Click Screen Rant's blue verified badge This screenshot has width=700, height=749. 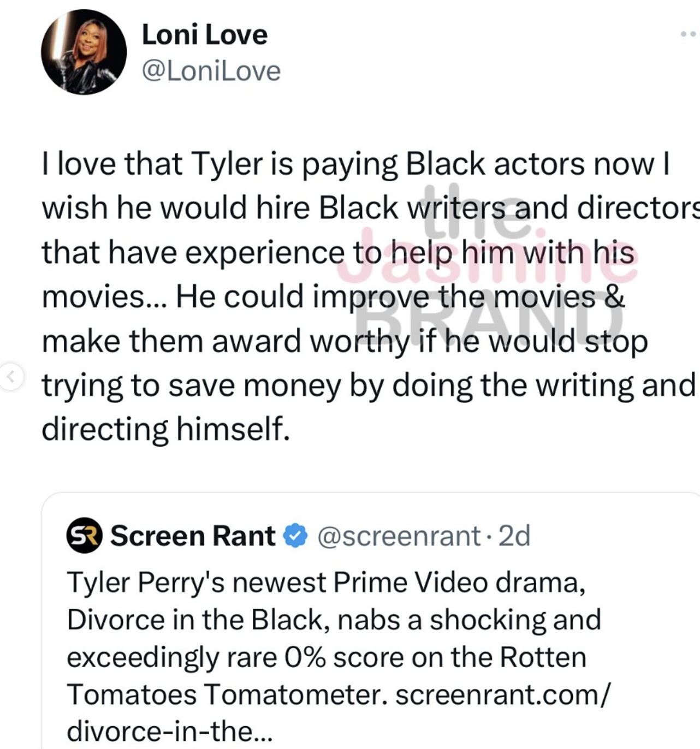[x=295, y=536]
